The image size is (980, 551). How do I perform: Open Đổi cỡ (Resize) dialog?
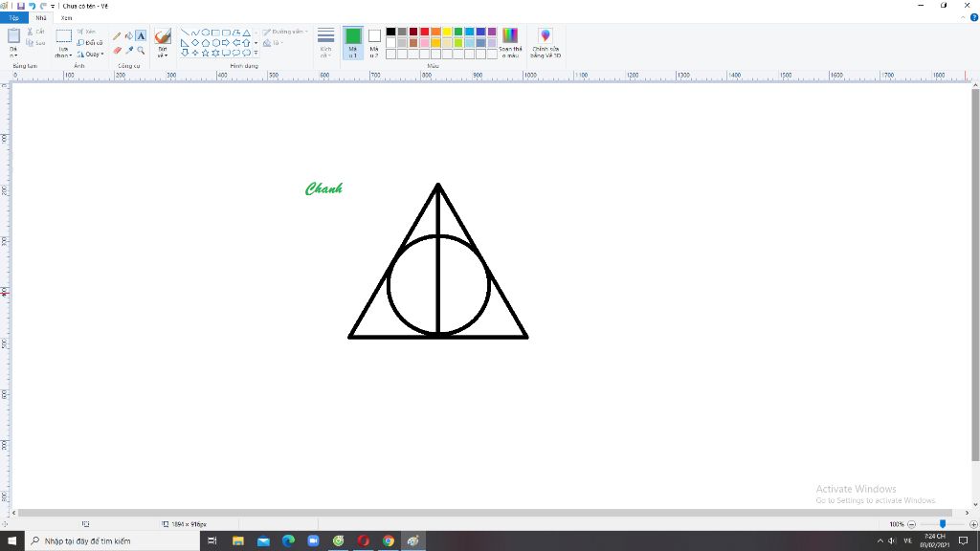pos(89,42)
